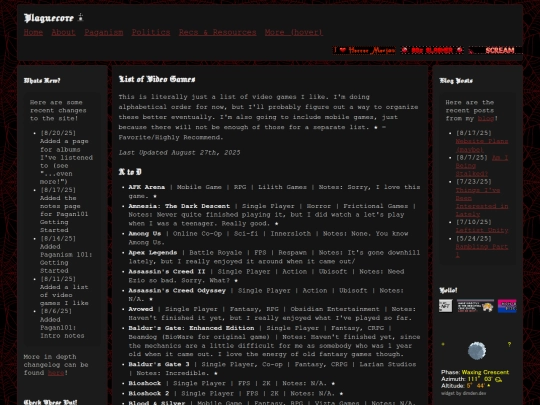Click the azimuth compass icon in the moon widget

coord(498,380)
